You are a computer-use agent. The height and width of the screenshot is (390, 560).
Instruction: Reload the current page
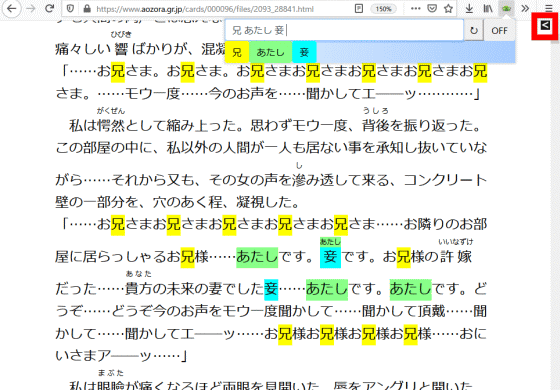click(x=50, y=8)
